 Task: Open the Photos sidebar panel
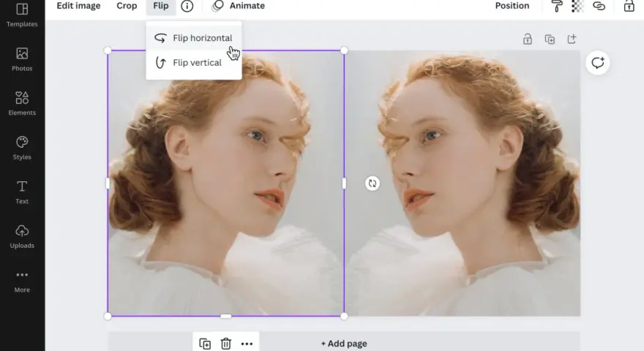pyautogui.click(x=22, y=59)
